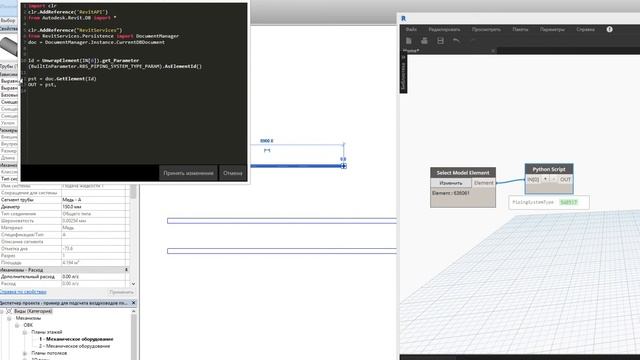Click the minus to remove Python Script input

(553, 179)
